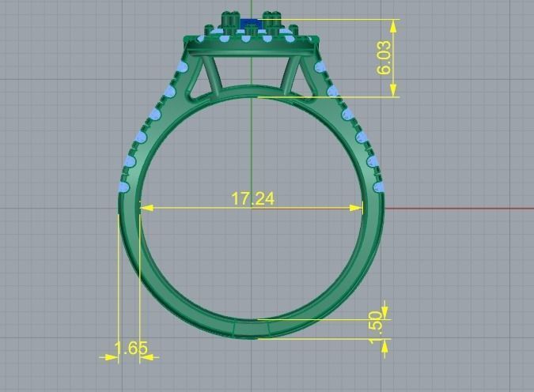Select the blue center gemstone
Screen dimensions: 534x392
point(251,24)
